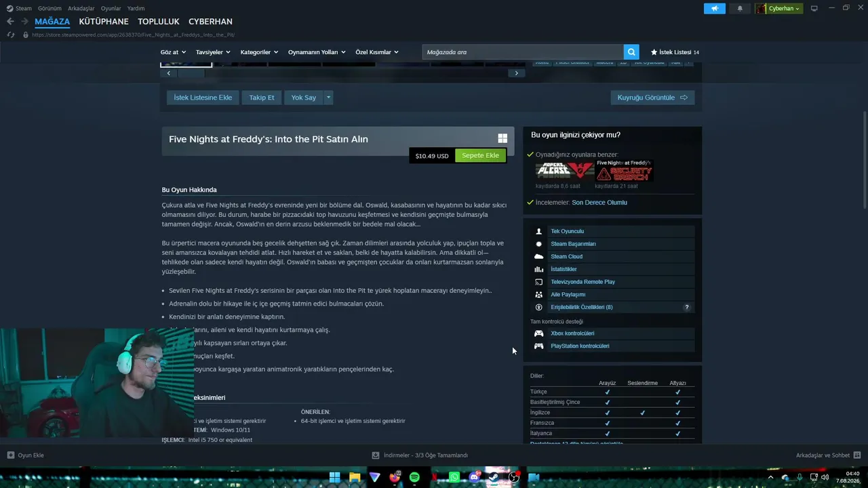Open WhatsApp from the taskbar

point(454,477)
